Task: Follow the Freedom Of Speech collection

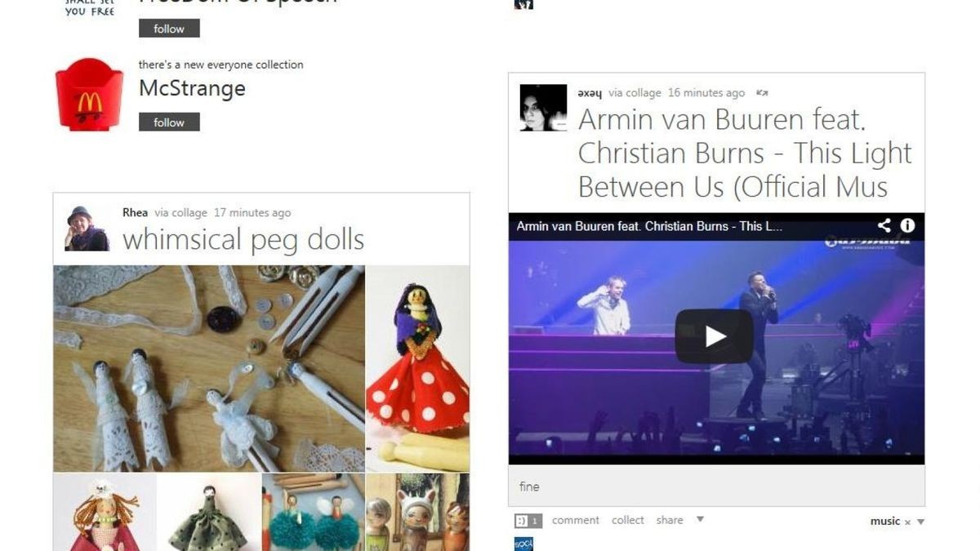Action: click(x=169, y=29)
